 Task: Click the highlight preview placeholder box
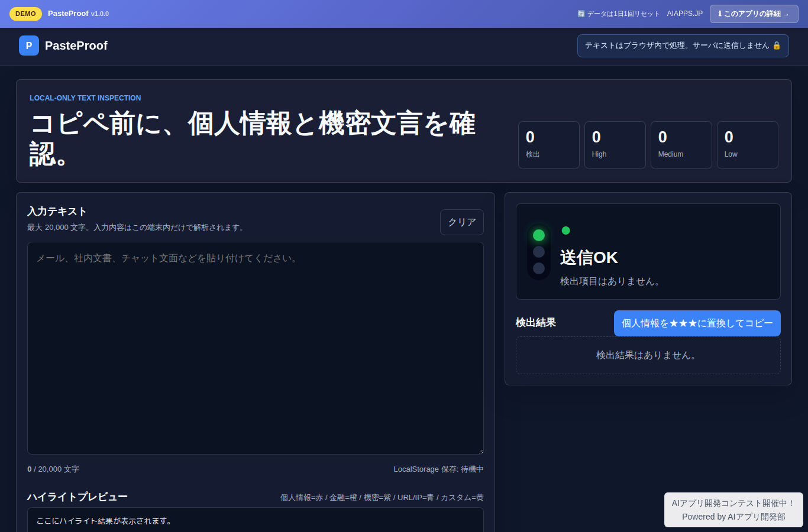(x=256, y=521)
